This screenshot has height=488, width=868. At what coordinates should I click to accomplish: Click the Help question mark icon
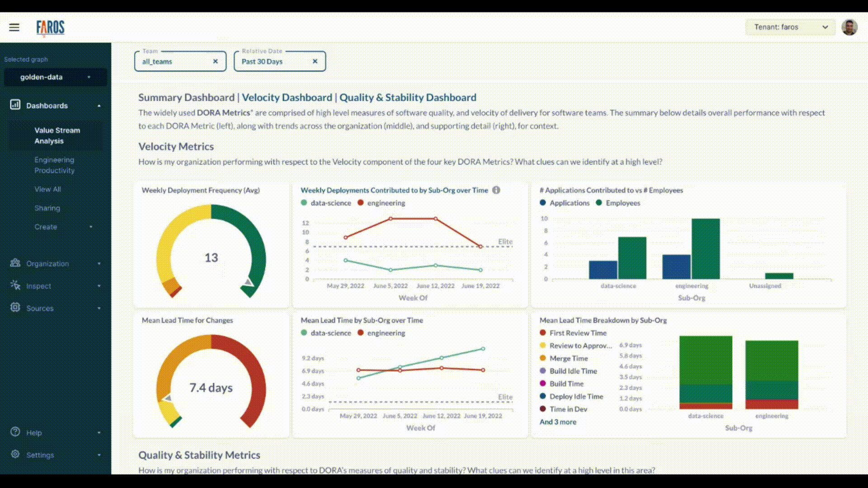(15, 432)
